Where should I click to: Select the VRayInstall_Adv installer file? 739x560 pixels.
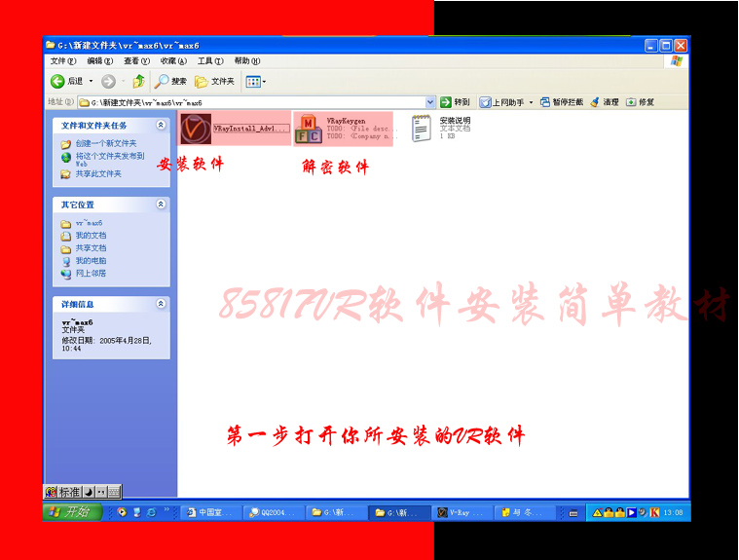click(235, 129)
